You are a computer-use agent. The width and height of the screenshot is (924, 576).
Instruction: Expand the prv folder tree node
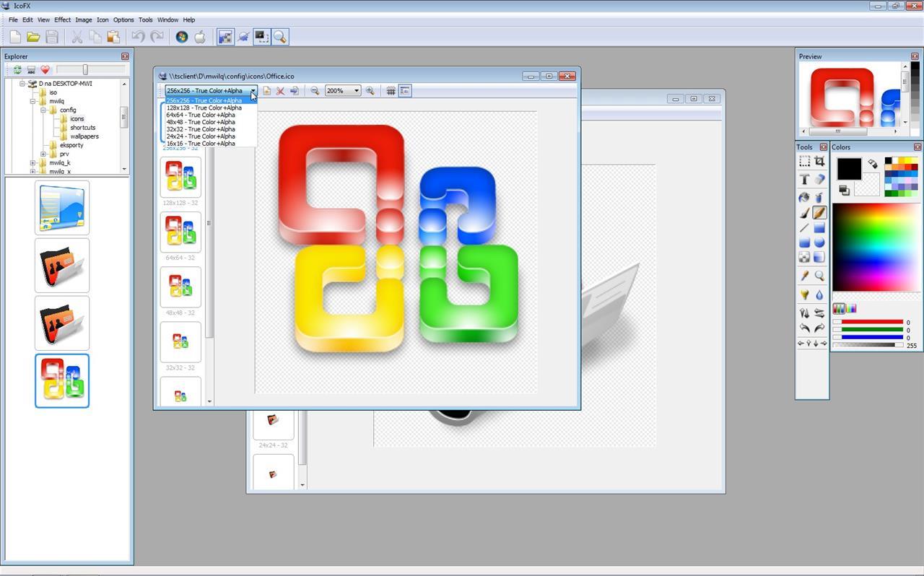(43, 154)
